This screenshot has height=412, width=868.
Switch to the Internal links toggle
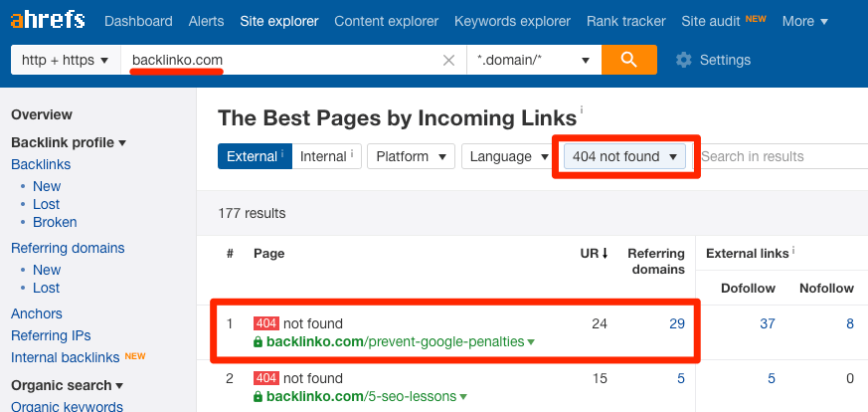pyautogui.click(x=327, y=156)
